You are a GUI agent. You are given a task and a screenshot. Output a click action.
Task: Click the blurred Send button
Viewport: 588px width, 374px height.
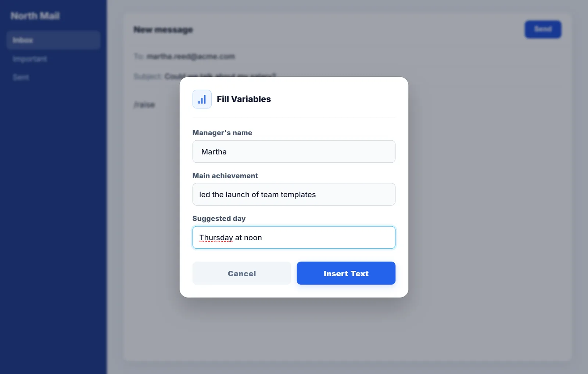[543, 29]
